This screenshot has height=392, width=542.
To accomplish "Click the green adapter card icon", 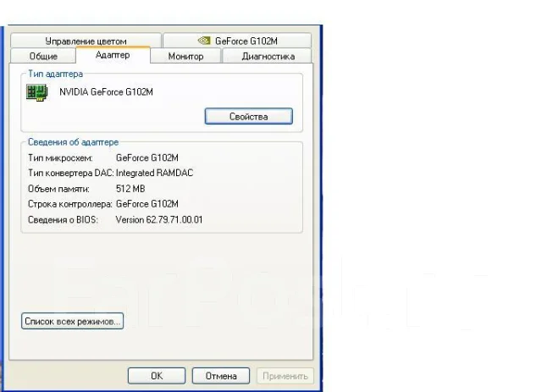I will (36, 92).
